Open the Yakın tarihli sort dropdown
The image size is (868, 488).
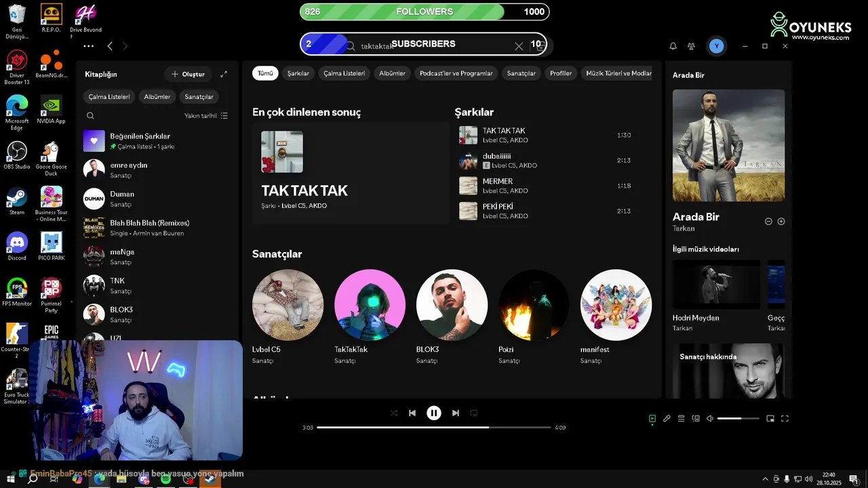206,116
